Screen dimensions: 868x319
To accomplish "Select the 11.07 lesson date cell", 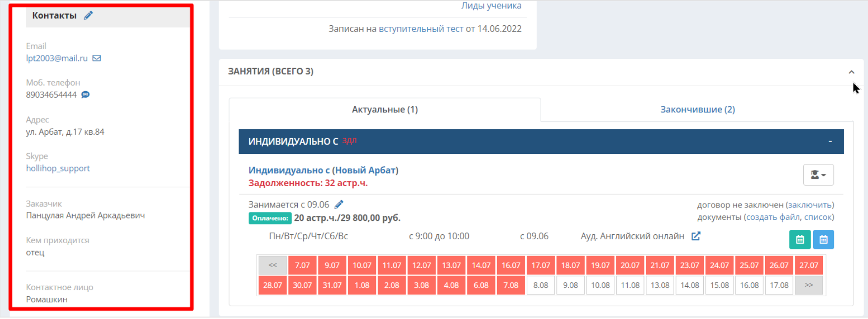I will point(392,265).
